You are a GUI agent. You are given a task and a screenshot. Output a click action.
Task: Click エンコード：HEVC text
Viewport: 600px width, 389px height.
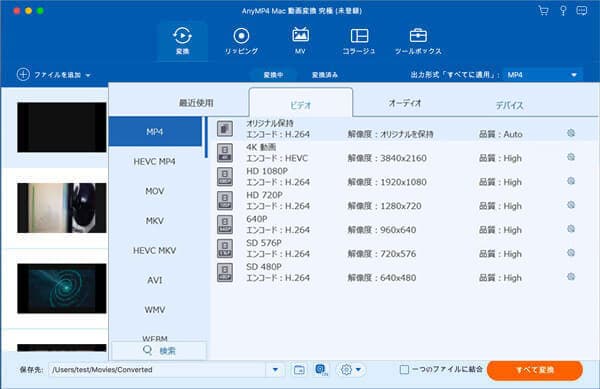(277, 158)
